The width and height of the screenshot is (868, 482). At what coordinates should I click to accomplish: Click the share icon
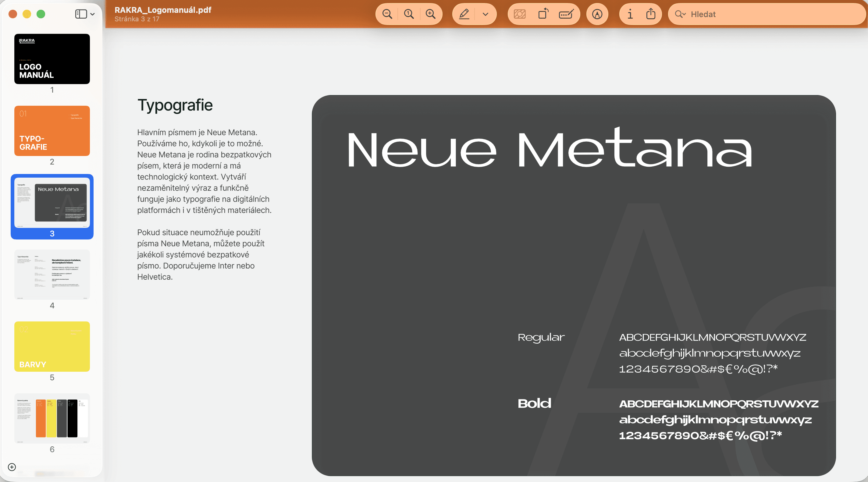coord(651,14)
